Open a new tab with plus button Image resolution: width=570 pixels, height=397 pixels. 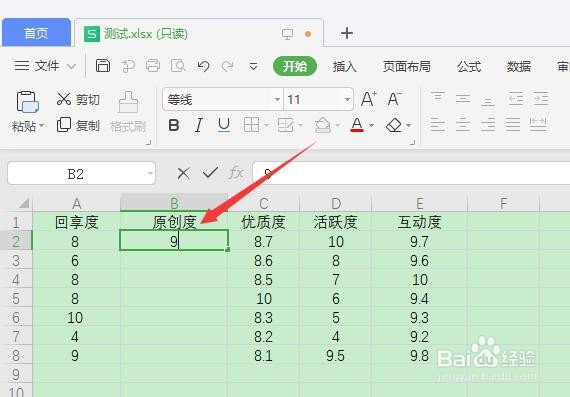pyautogui.click(x=347, y=33)
